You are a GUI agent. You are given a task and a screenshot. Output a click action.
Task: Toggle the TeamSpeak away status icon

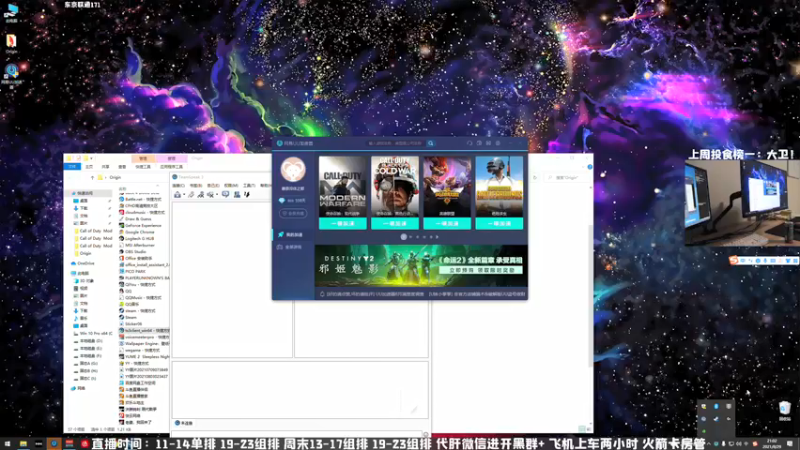pos(201,194)
